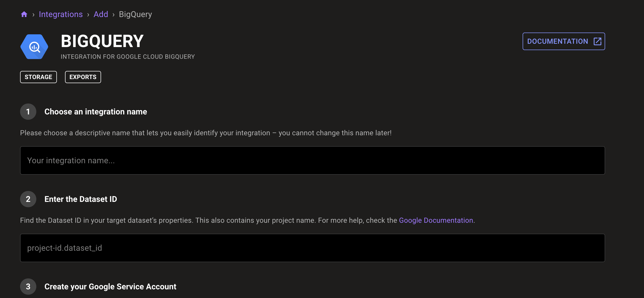Click the step 3 numbered circle
The height and width of the screenshot is (298, 644).
pyautogui.click(x=28, y=287)
